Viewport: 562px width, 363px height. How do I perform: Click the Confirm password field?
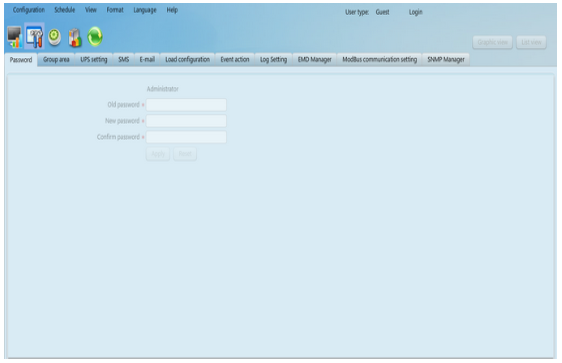pos(186,137)
